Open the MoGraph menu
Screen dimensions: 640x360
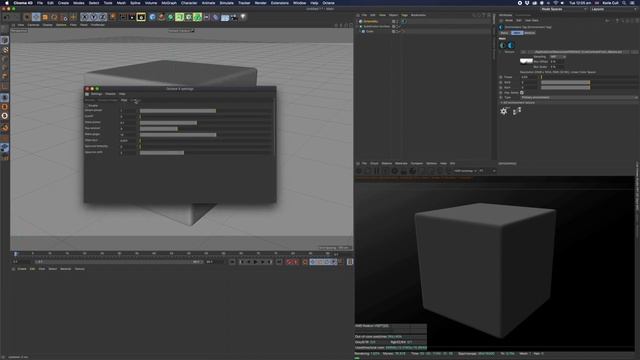[x=169, y=3]
